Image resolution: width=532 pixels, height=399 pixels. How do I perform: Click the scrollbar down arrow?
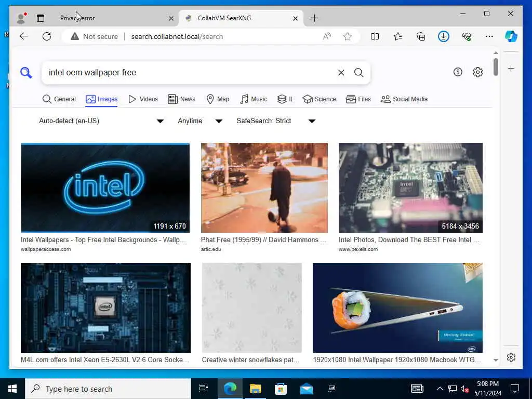(496, 360)
